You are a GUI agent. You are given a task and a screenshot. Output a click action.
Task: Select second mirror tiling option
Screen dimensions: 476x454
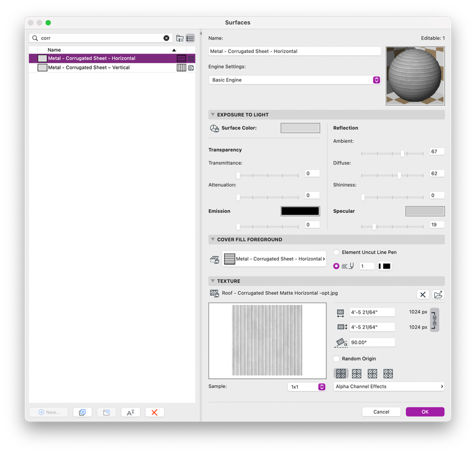point(357,374)
